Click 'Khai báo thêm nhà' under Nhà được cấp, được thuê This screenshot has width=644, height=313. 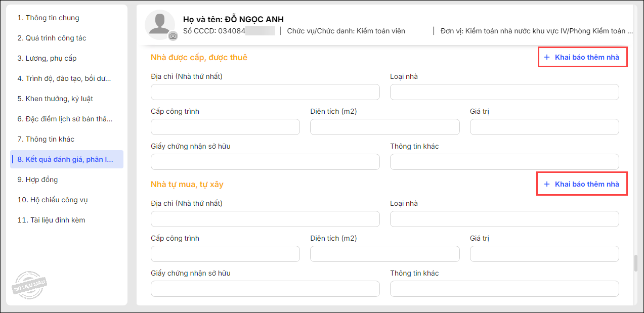582,57
